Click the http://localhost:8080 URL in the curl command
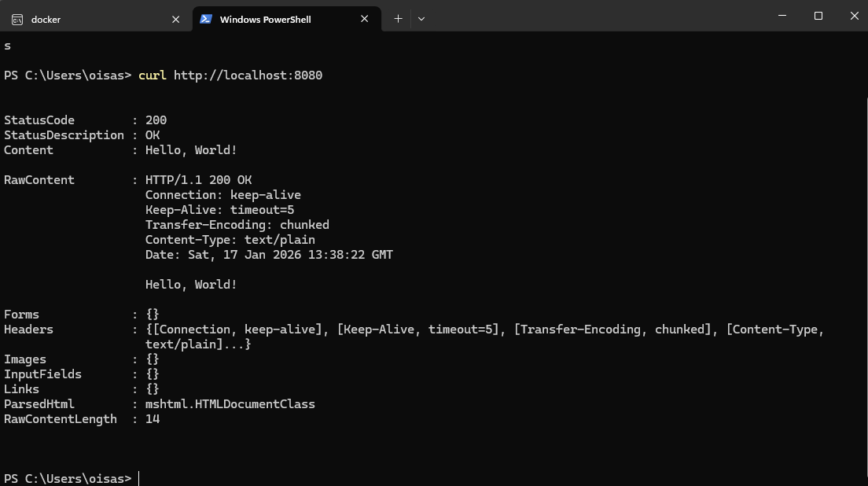The image size is (868, 486). pos(248,75)
